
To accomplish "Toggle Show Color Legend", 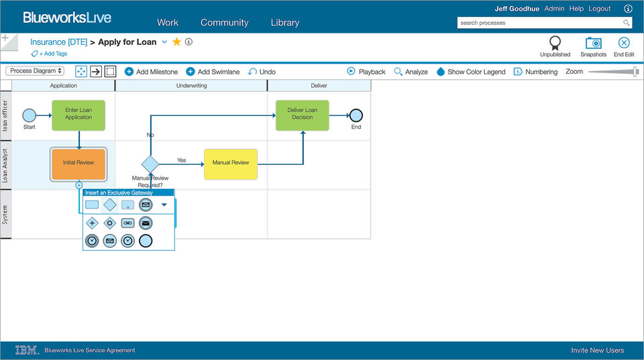I will point(471,72).
